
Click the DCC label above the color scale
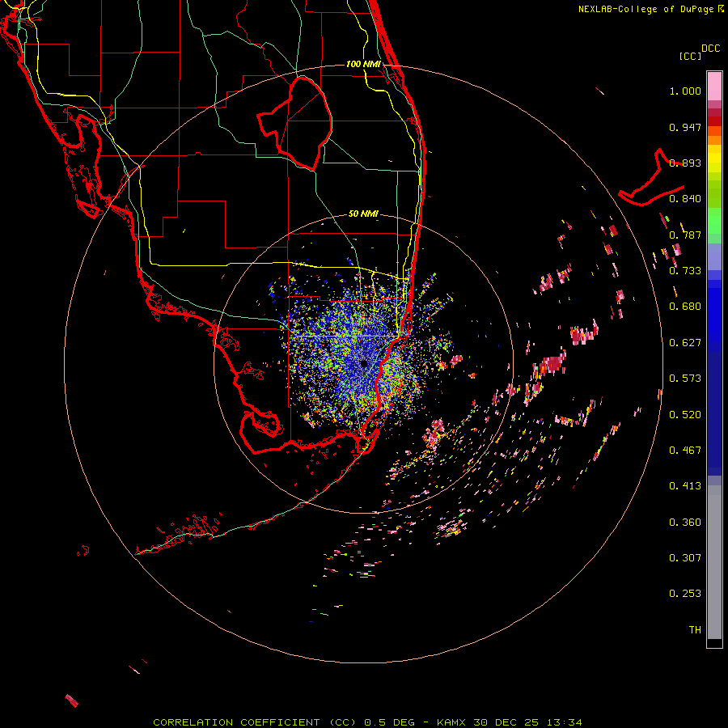tap(710, 49)
